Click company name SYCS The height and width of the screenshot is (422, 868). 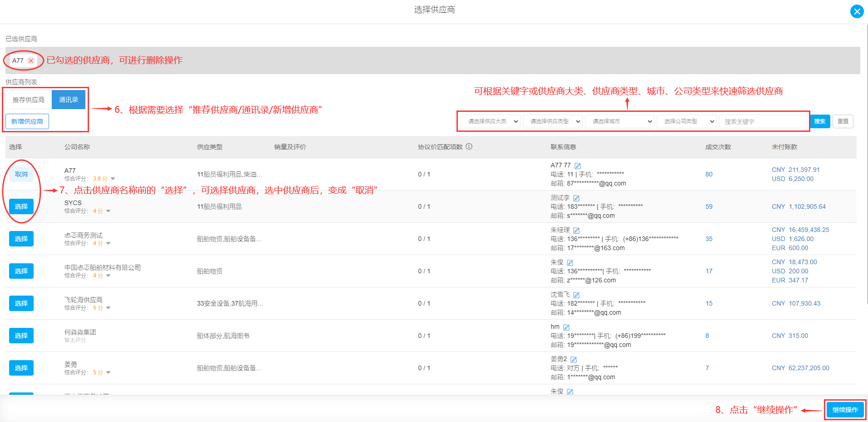pos(73,203)
